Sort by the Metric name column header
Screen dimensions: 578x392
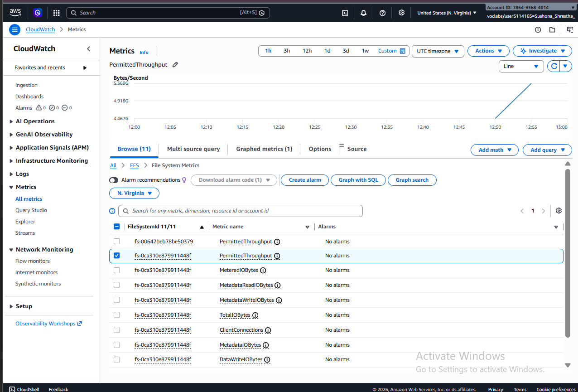coord(228,227)
